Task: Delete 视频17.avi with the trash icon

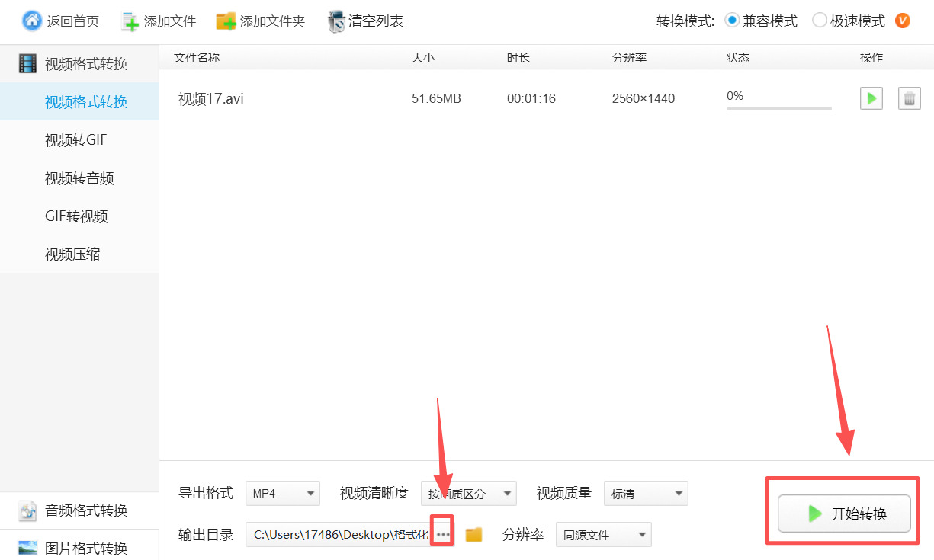Action: (910, 98)
